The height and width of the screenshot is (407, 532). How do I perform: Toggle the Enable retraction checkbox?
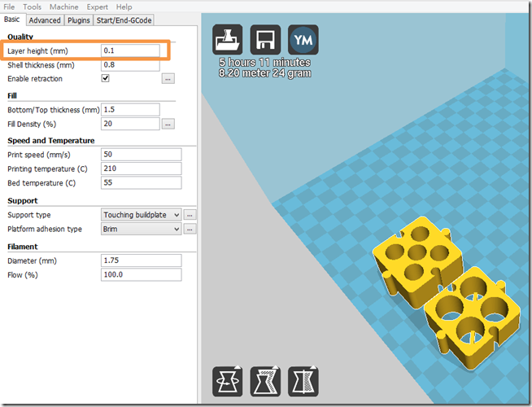pos(106,79)
